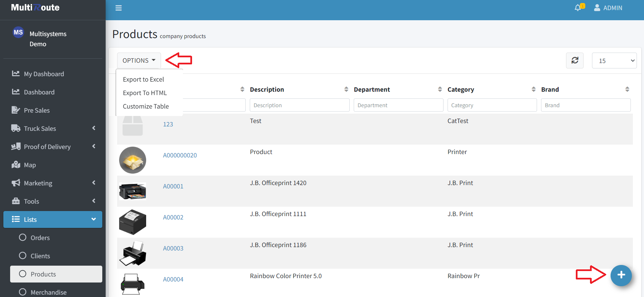Click the blue add product plus button
This screenshot has width=644, height=297.
pos(621,275)
